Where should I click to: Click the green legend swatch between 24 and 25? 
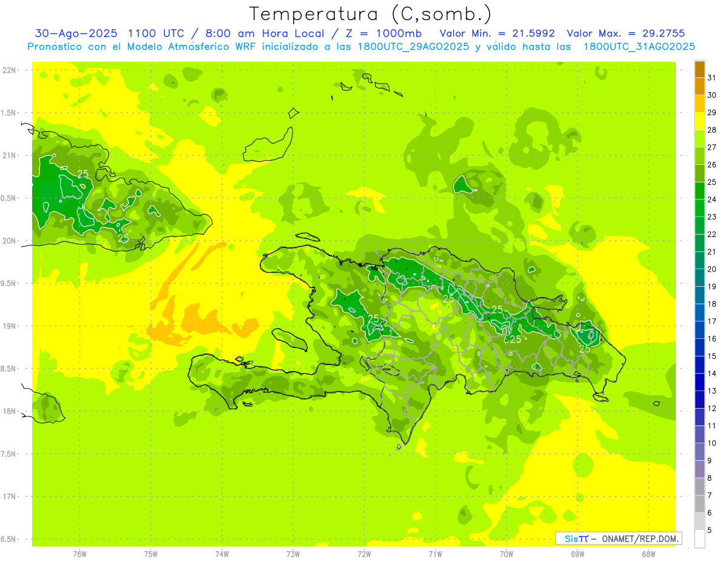[699, 191]
